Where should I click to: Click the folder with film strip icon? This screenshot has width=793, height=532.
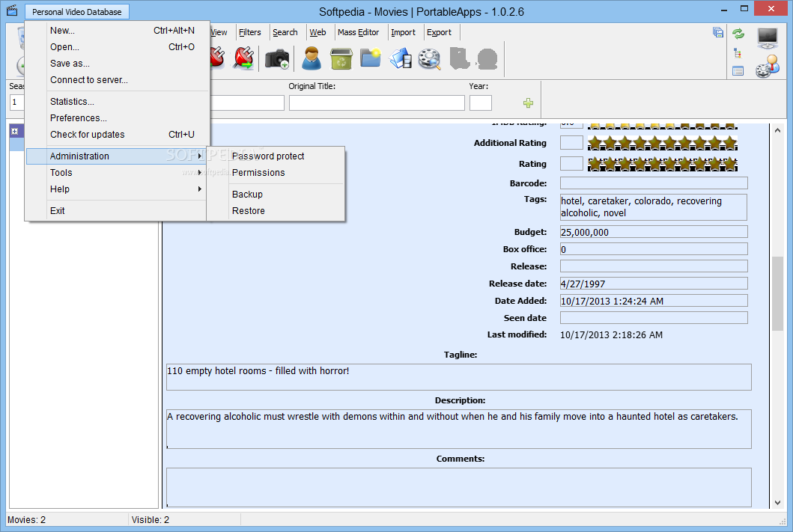point(400,58)
